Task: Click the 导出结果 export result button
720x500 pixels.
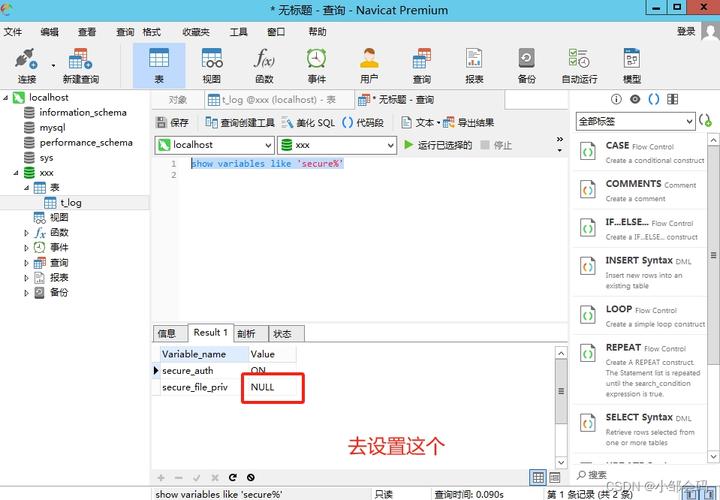Action: point(468,123)
